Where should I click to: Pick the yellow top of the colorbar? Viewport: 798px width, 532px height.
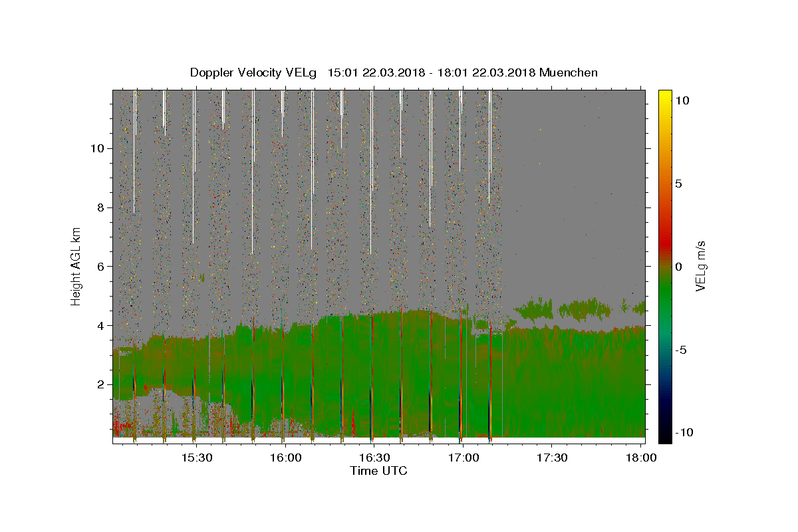tap(665, 96)
